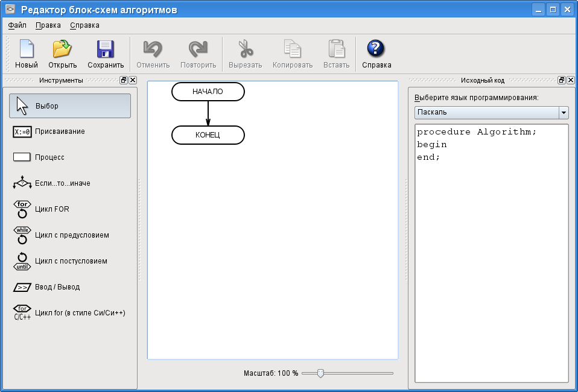
Task: Maximize the Редактор блок-схем window
Action: (553, 10)
